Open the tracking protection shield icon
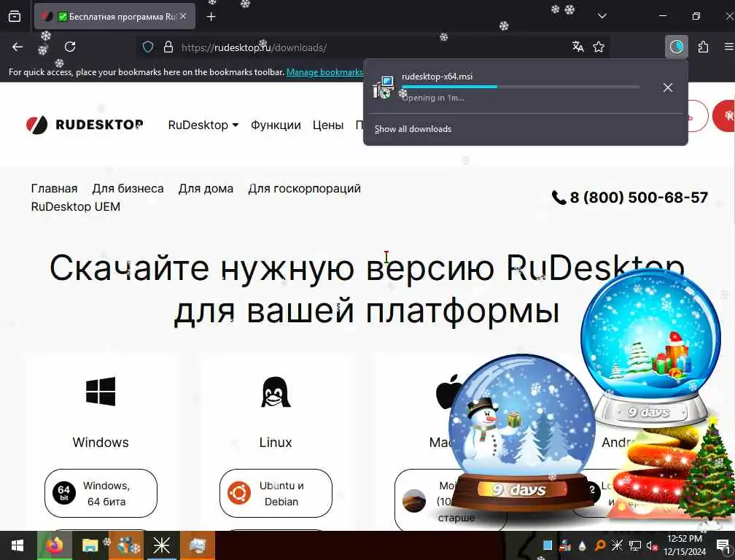Screen dimensions: 735x560 tap(147, 47)
